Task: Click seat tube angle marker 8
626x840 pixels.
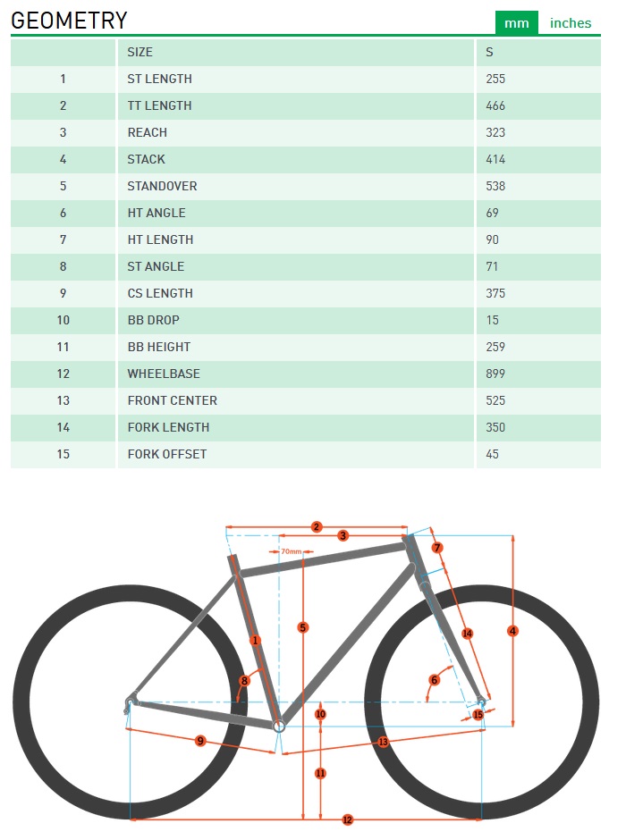Action: point(244,681)
